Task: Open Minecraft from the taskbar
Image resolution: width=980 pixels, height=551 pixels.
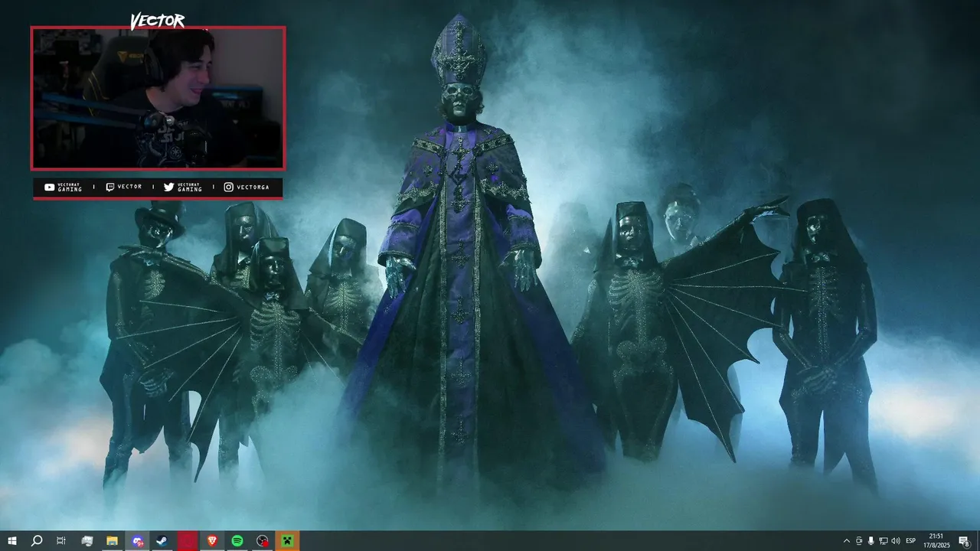Action: (x=288, y=541)
